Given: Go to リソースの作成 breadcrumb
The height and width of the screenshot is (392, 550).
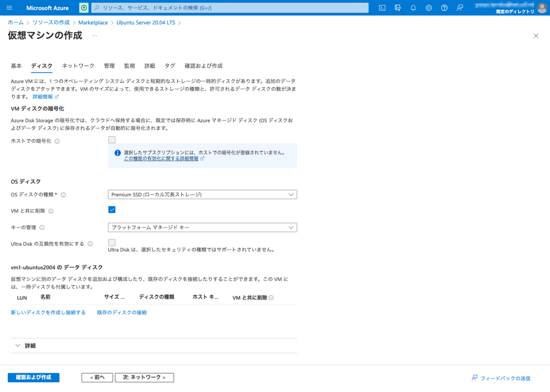Looking at the screenshot, I should [x=51, y=22].
